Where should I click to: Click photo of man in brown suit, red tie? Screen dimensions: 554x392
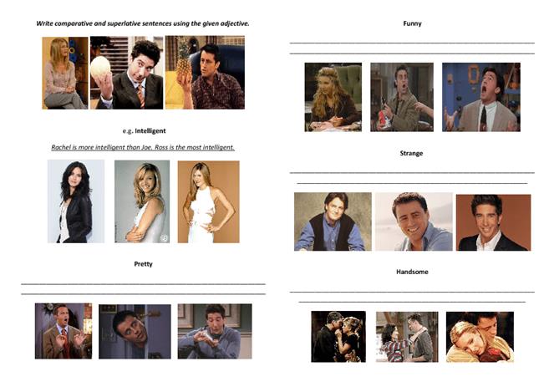(64, 331)
